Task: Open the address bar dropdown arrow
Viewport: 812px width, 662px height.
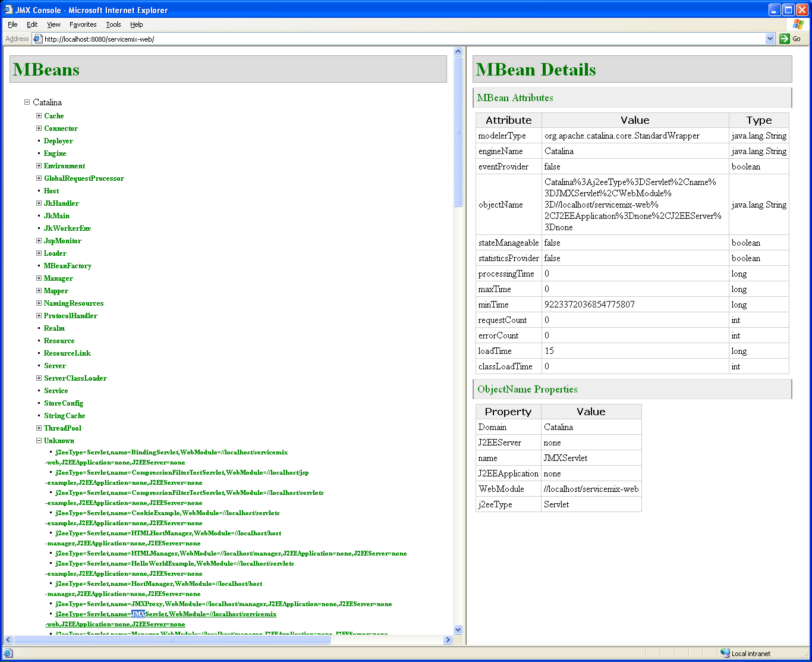Action: (x=770, y=39)
